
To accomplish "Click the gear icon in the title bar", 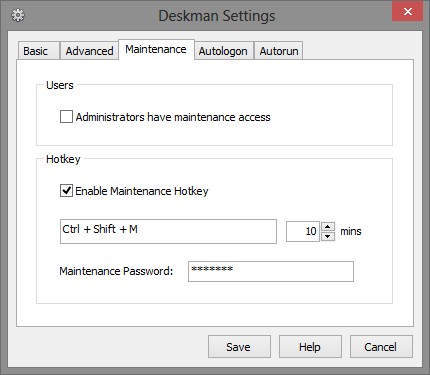I will [18, 15].
